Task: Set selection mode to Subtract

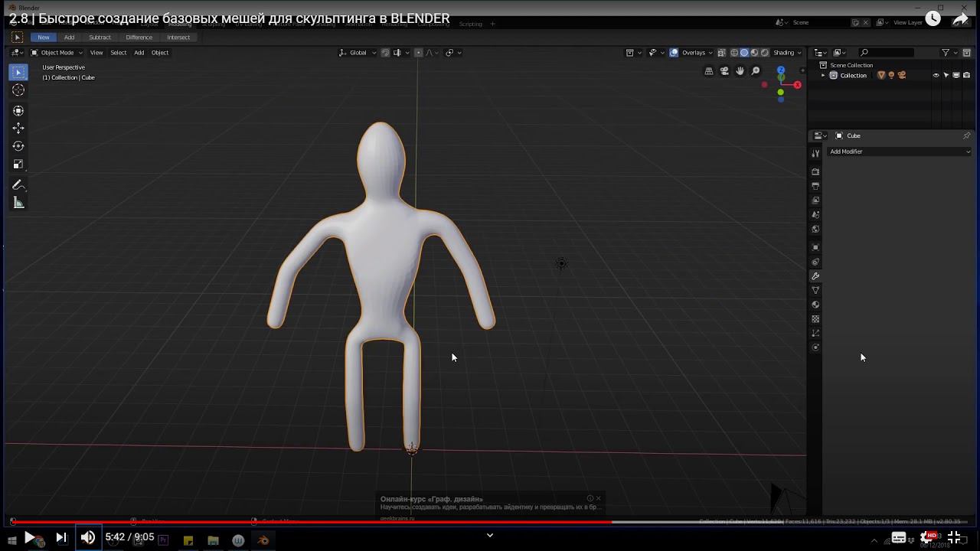Action: [100, 37]
